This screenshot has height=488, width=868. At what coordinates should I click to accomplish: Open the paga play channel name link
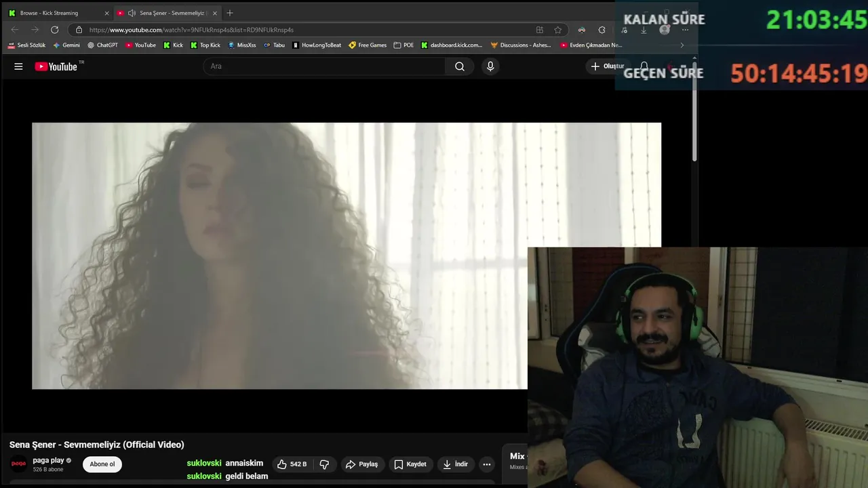[x=48, y=460]
